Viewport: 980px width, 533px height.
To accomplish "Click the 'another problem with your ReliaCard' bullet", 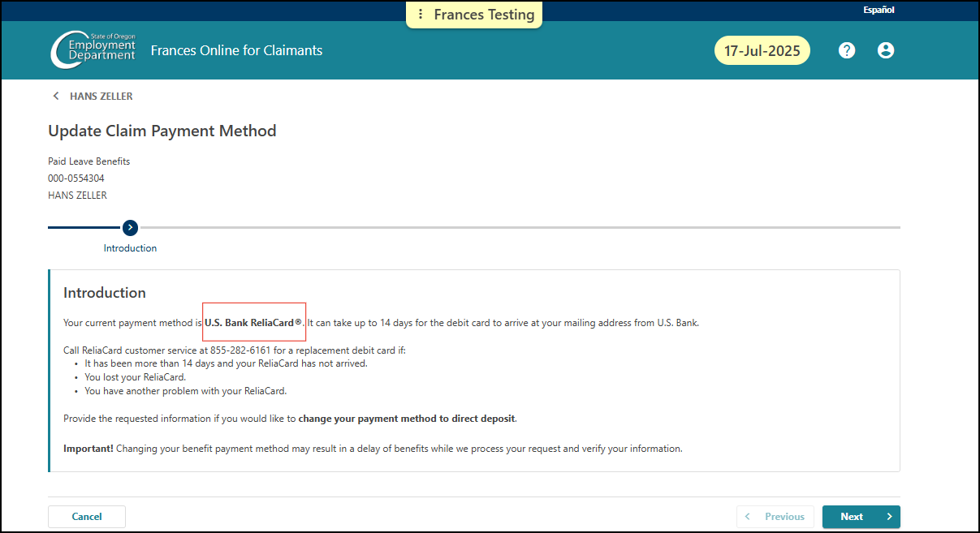I will 186,391.
